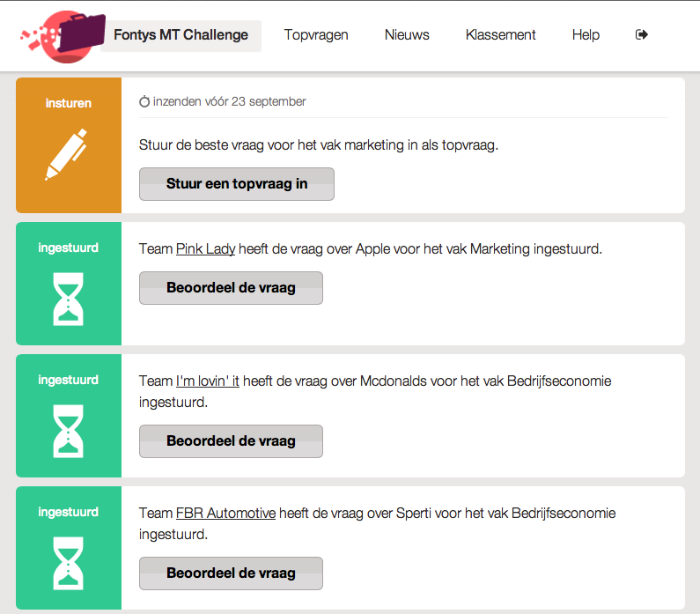This screenshot has width=700, height=614.
Task: Open the FBR Automotive team link
Action: coord(226,514)
